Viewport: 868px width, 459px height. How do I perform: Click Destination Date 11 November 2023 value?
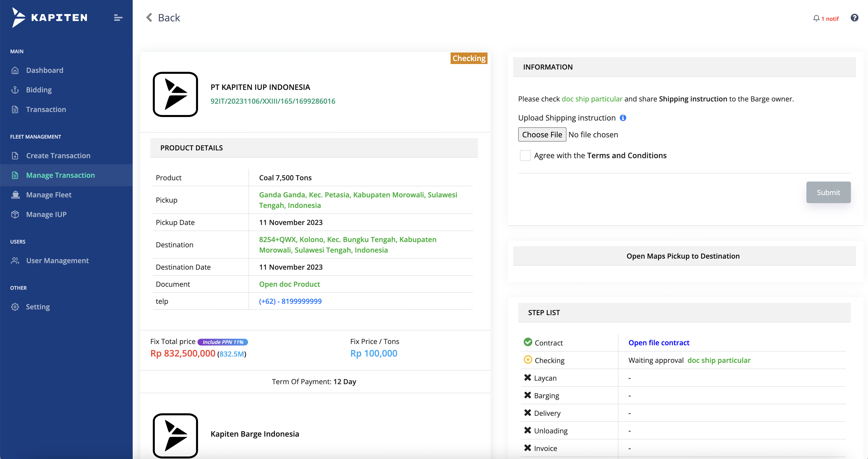291,267
